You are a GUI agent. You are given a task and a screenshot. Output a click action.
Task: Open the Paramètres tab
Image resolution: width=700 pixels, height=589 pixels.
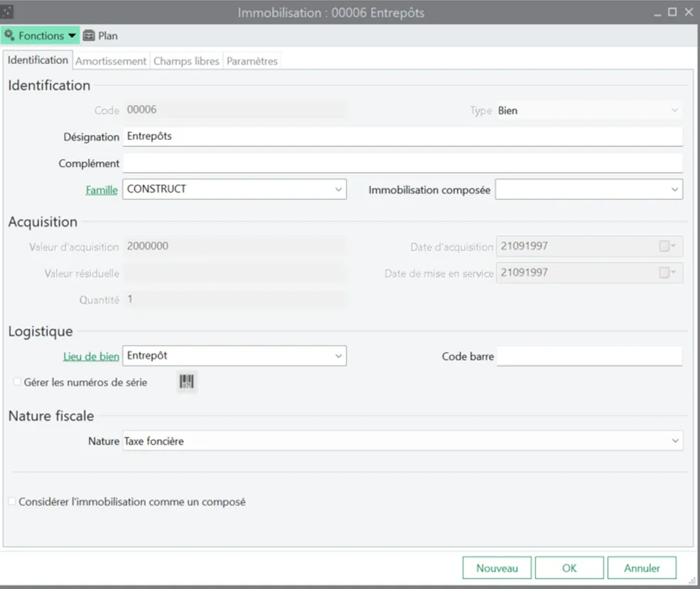[x=252, y=61]
